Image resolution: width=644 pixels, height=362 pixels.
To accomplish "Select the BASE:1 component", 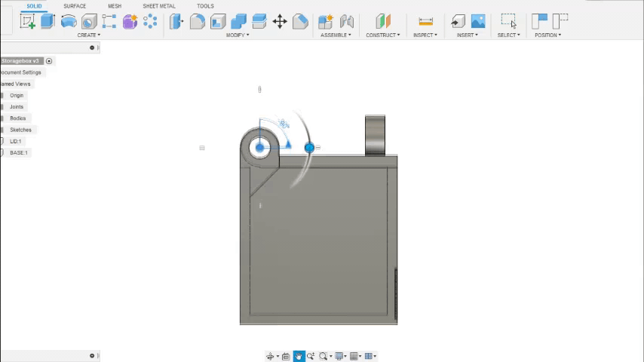I will (x=18, y=152).
